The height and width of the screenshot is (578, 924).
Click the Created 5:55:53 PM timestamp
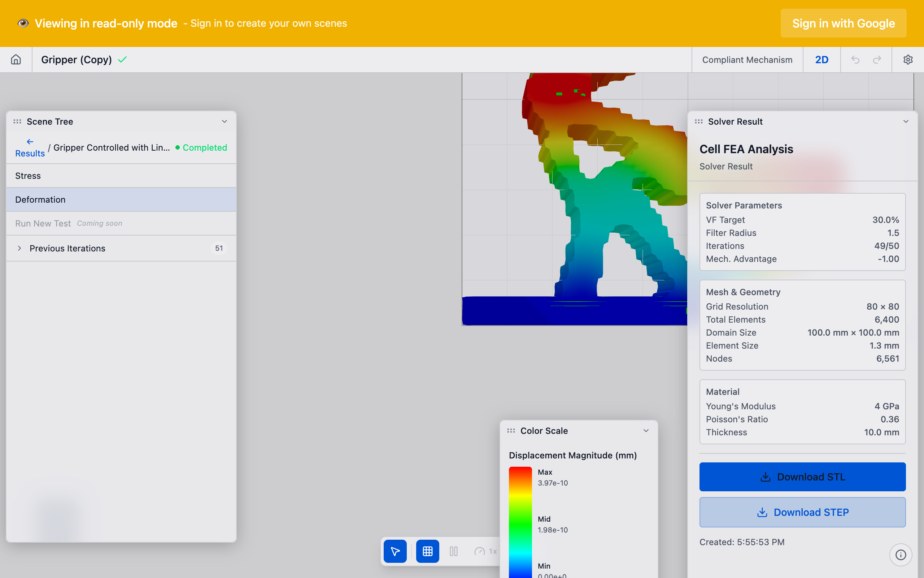click(x=742, y=542)
